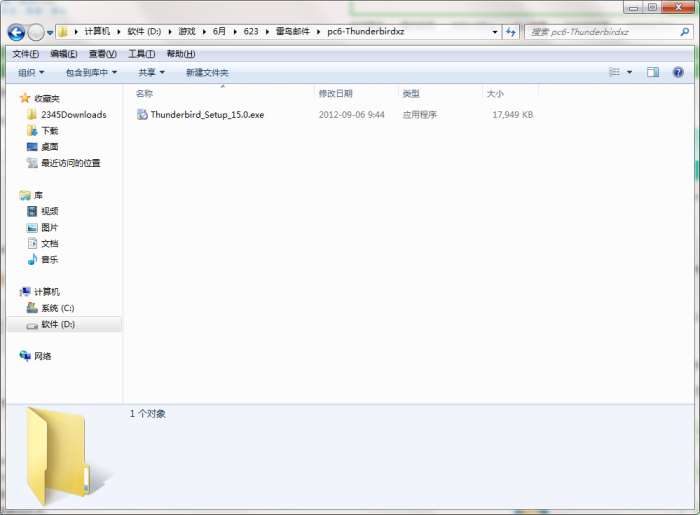The width and height of the screenshot is (700, 515).
Task: Click the 桌面 desktop icon
Action: [32, 147]
